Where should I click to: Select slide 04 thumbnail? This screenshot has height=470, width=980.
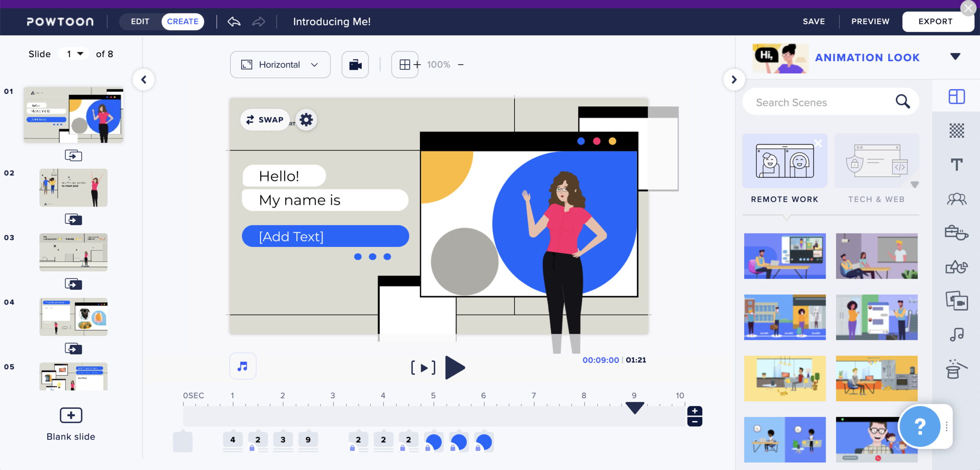(x=73, y=317)
